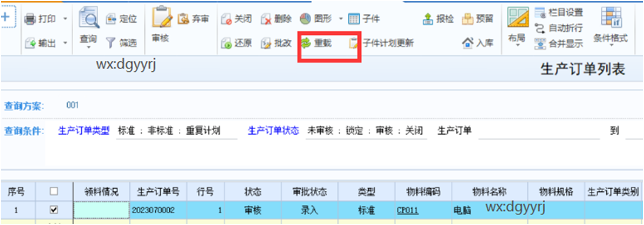
Task: Click the 物料规格 column header
Action: pyautogui.click(x=556, y=191)
